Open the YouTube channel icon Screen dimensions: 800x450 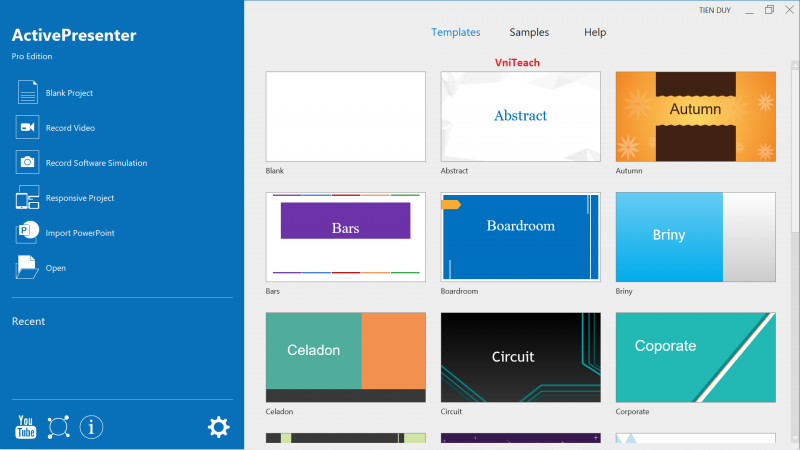[x=26, y=427]
